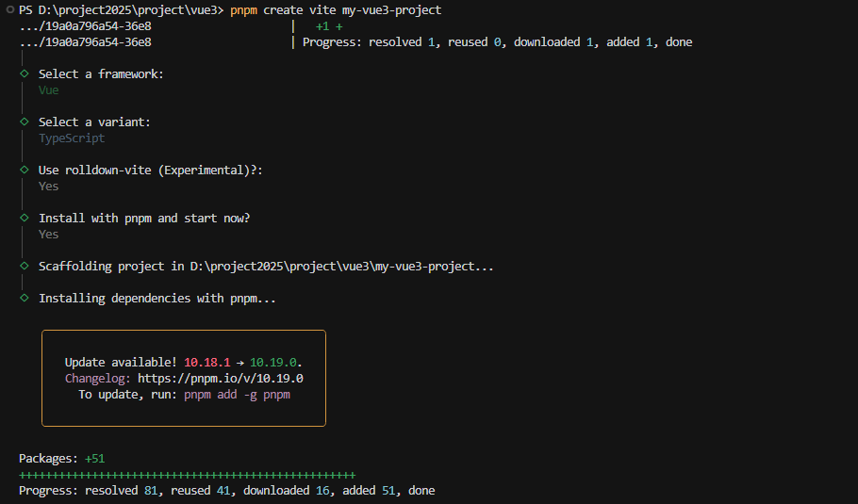Click the diamond marker beside 'Select a variant'
Screen dimensions: 858x504
pos(25,122)
